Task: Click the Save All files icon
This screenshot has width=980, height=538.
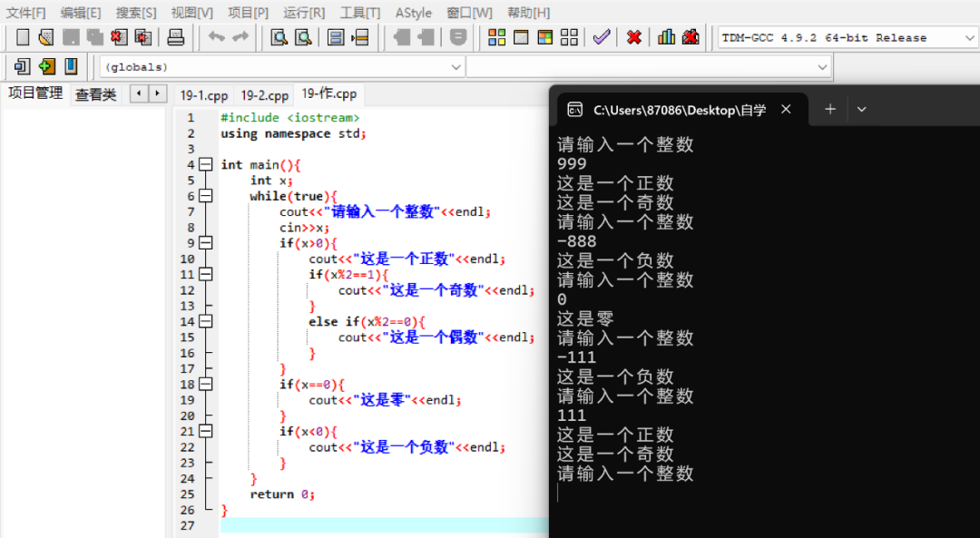Action: (94, 37)
